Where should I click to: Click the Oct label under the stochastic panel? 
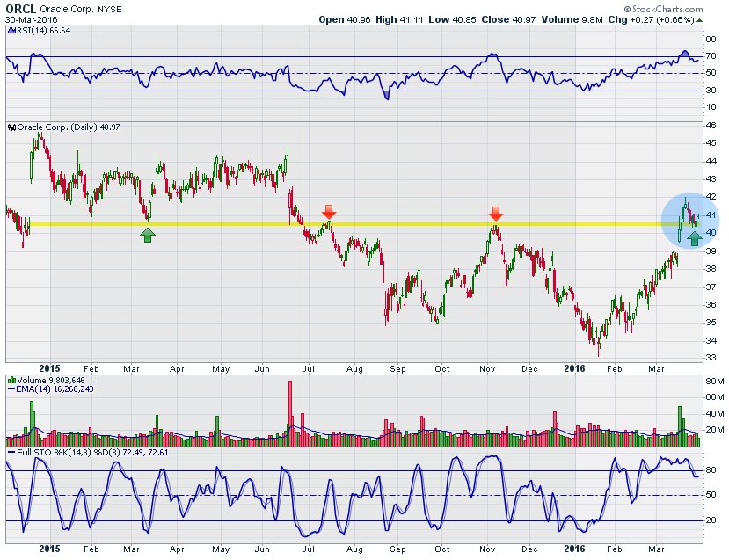pyautogui.click(x=441, y=549)
